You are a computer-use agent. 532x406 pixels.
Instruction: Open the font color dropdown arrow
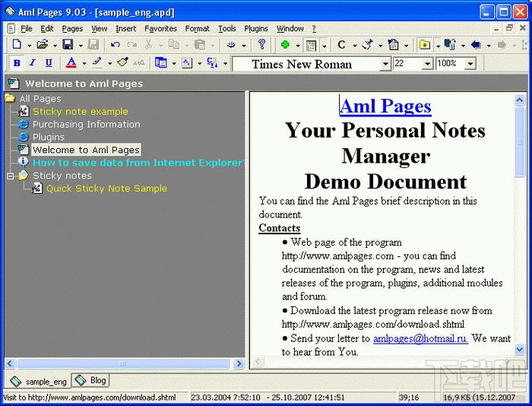[84, 63]
